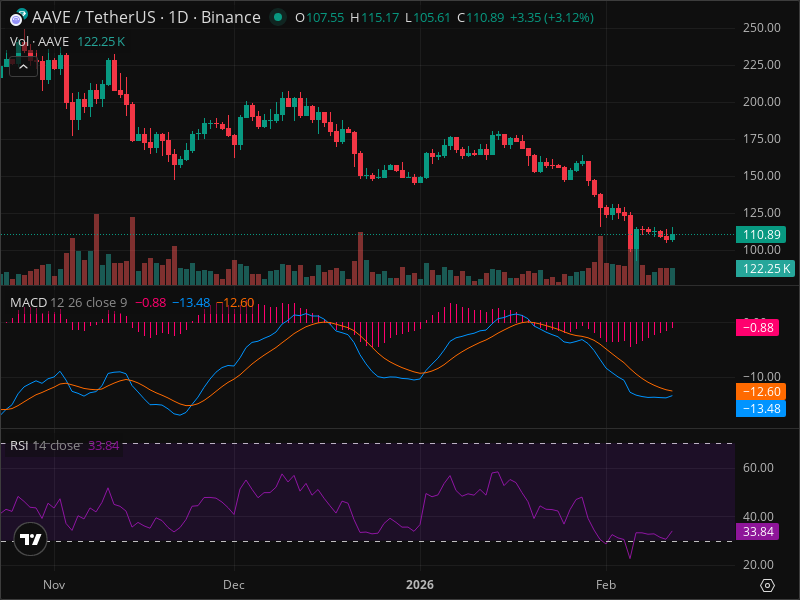This screenshot has height=600, width=800.
Task: Click the L 105.61 low value
Action: 428,18
